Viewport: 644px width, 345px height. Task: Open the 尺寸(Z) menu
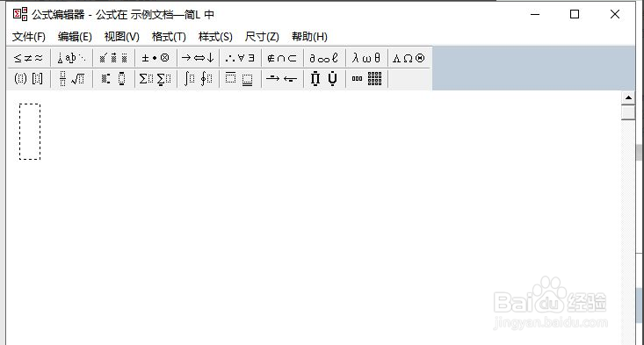(262, 37)
